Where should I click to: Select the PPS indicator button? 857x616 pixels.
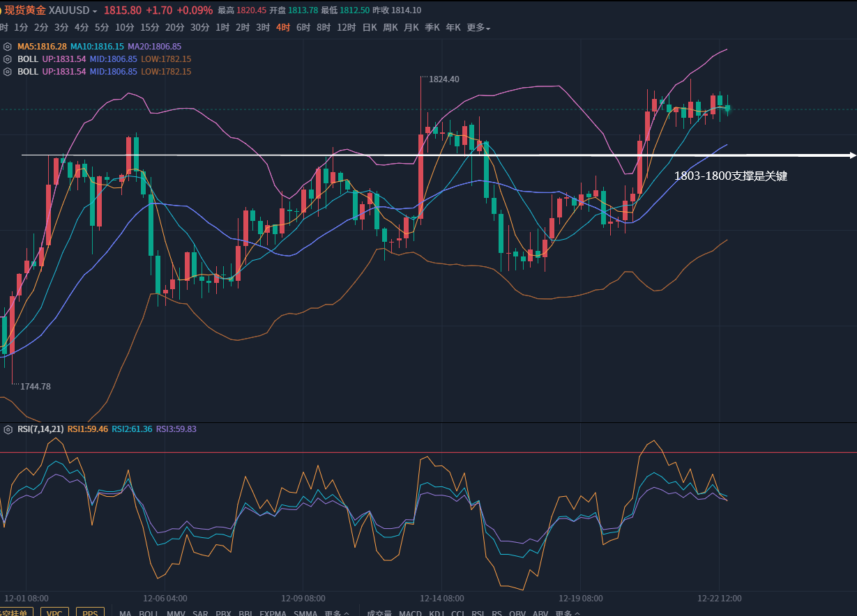tap(90, 613)
